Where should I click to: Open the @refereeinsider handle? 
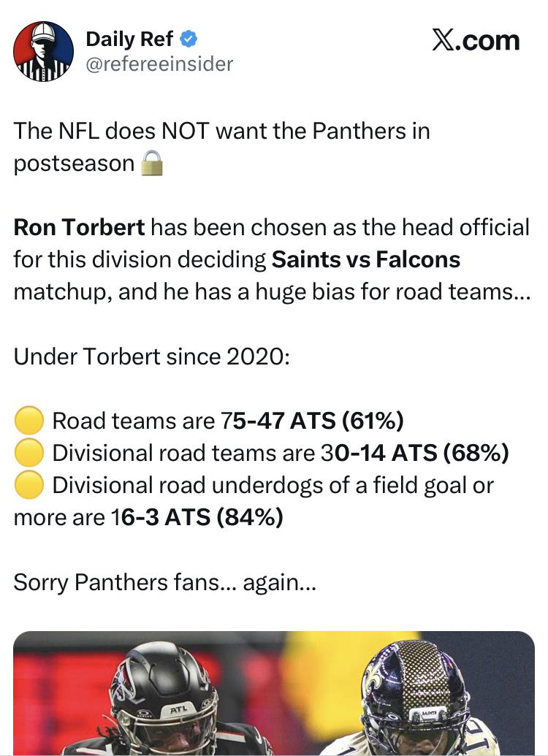(159, 64)
